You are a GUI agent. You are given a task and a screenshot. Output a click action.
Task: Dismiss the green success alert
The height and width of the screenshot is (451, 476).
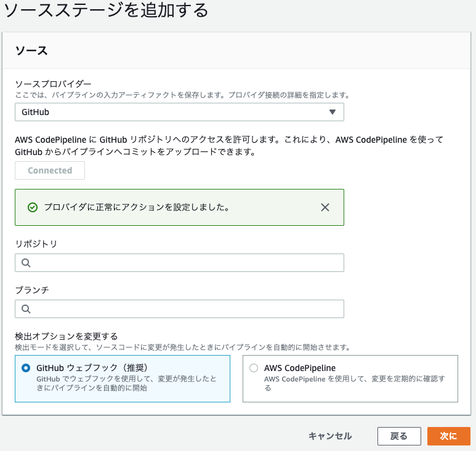(x=325, y=207)
